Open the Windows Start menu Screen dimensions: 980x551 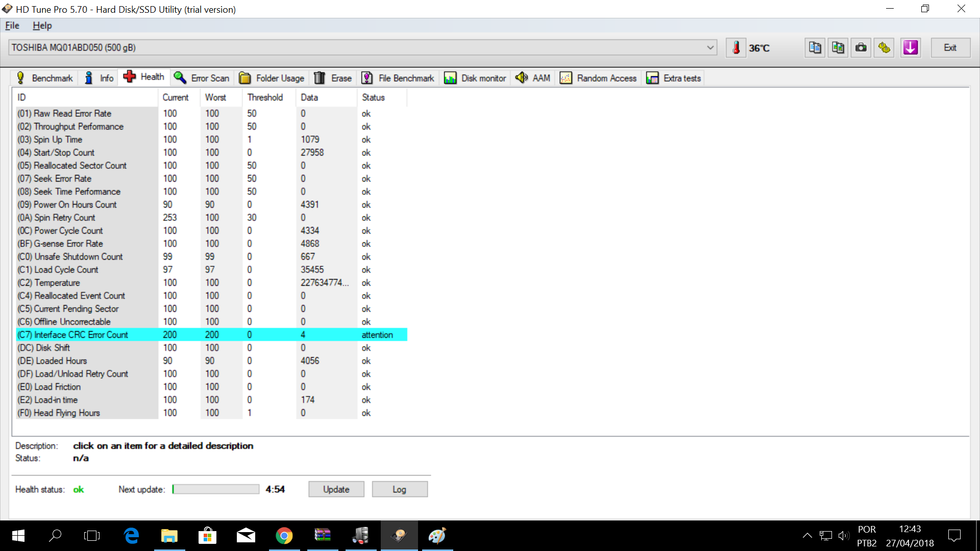click(x=18, y=536)
